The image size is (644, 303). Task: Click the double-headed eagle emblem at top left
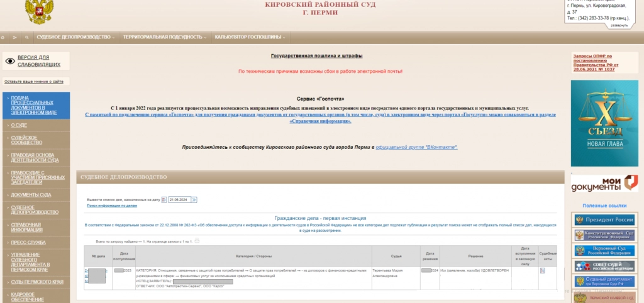coord(39,11)
